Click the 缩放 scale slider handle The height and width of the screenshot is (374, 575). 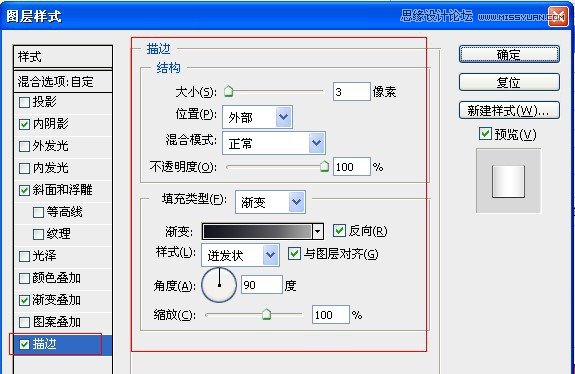coord(267,314)
